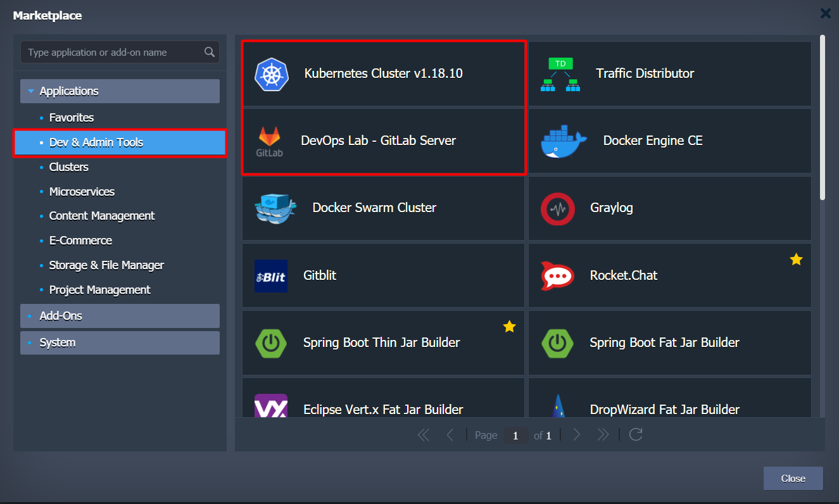Click the Spring Boot Thin Jar icon

point(271,343)
